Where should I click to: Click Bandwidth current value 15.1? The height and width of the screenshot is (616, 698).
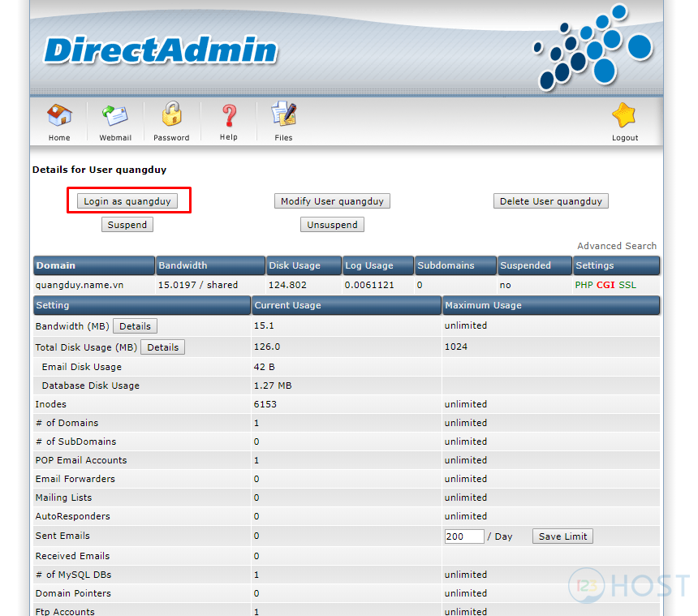(x=264, y=325)
